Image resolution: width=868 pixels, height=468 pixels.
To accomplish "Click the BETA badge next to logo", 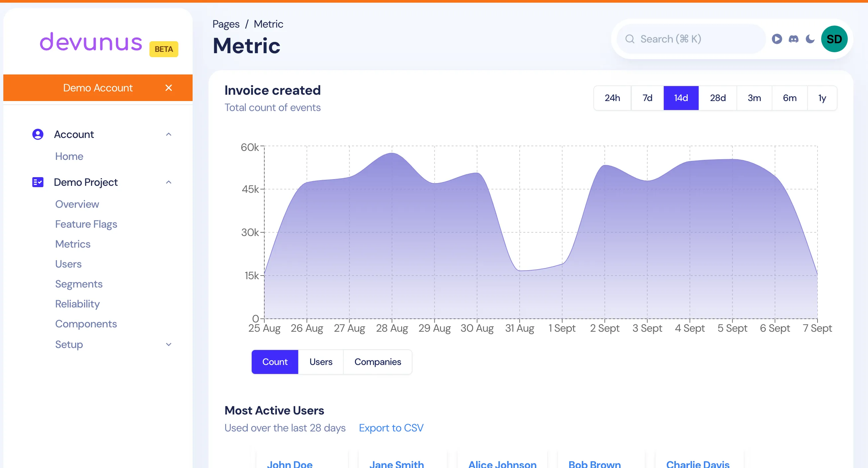I will pos(163,49).
